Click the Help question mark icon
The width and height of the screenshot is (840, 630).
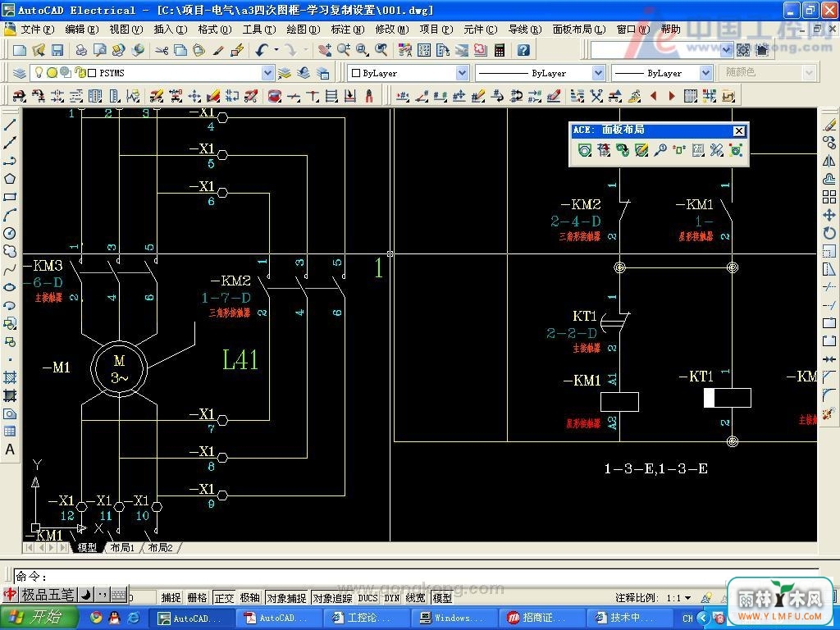523,50
